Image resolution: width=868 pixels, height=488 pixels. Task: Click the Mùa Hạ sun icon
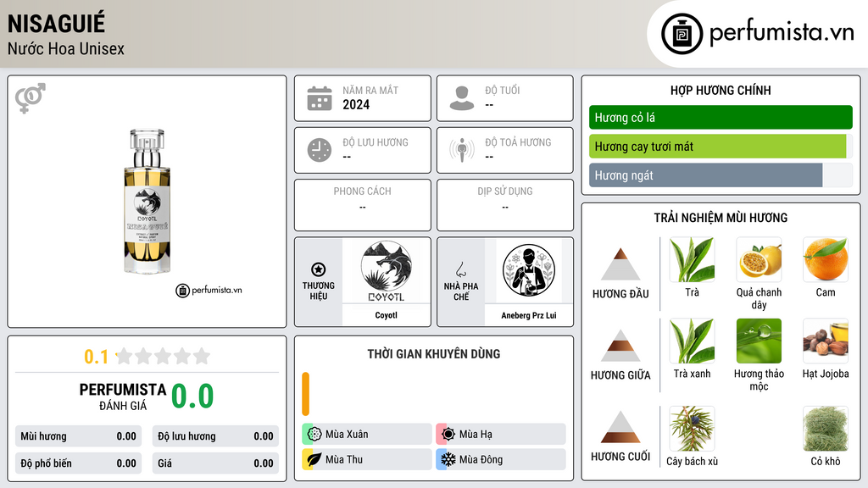tap(448, 435)
